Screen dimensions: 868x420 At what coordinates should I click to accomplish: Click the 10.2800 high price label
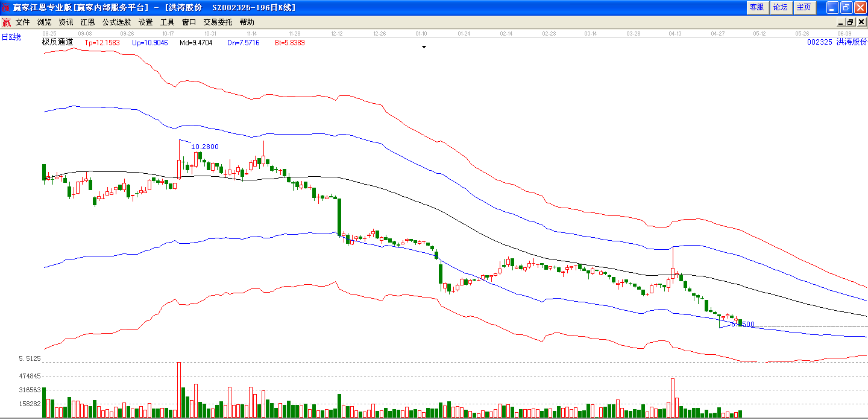205,147
